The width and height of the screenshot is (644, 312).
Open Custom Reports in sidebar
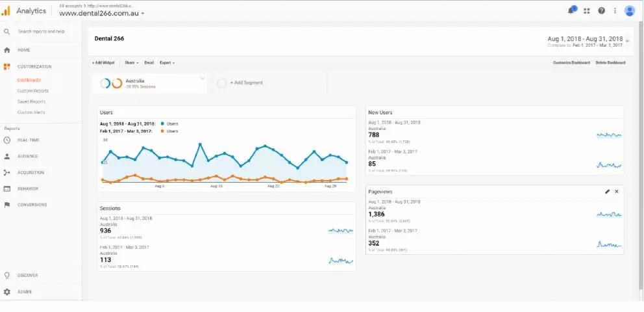point(33,91)
